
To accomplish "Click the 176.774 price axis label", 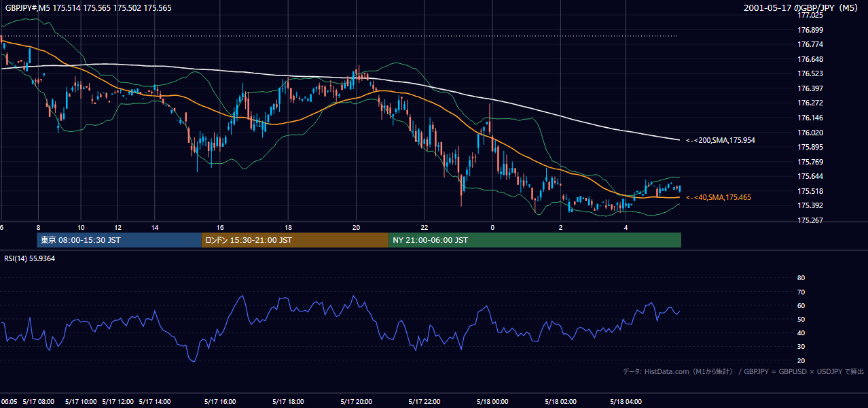I will coord(811,44).
